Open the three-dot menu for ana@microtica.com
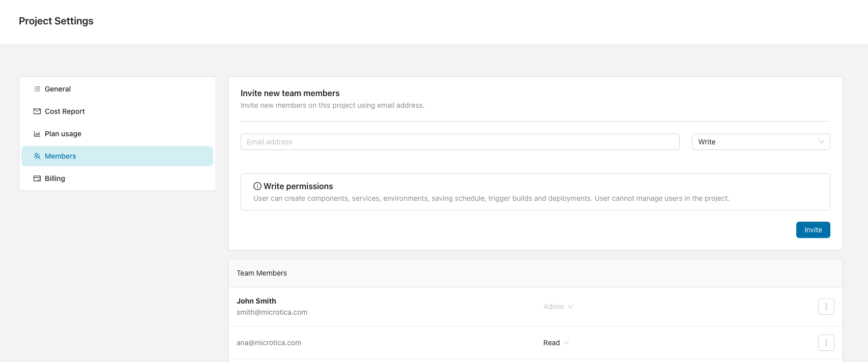The width and height of the screenshot is (868, 362). click(826, 343)
